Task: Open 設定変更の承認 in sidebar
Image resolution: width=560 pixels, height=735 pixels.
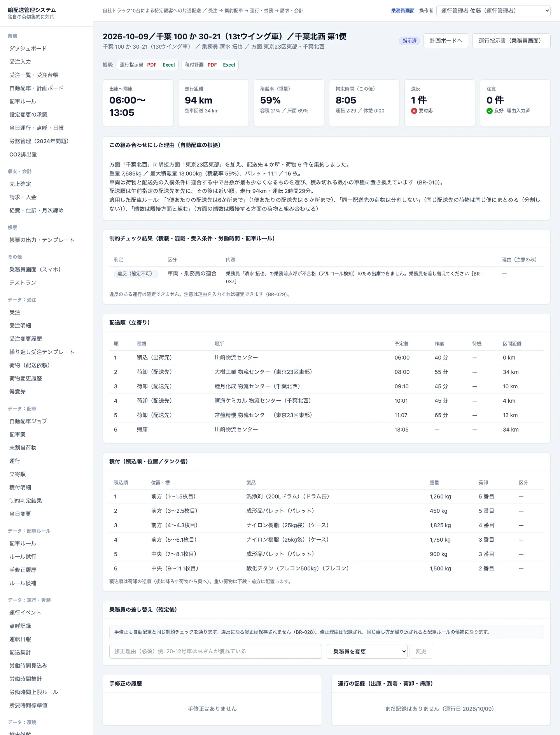Action: [28, 114]
